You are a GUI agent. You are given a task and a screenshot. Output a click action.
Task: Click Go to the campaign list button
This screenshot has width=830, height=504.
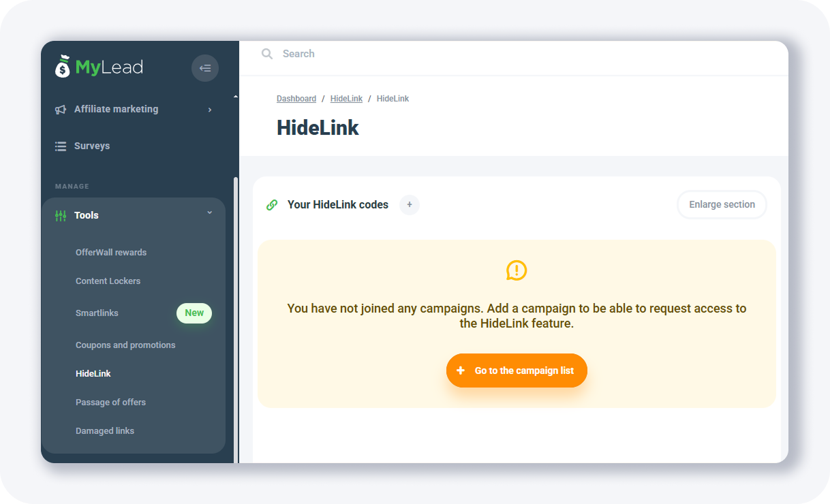pyautogui.click(x=517, y=371)
